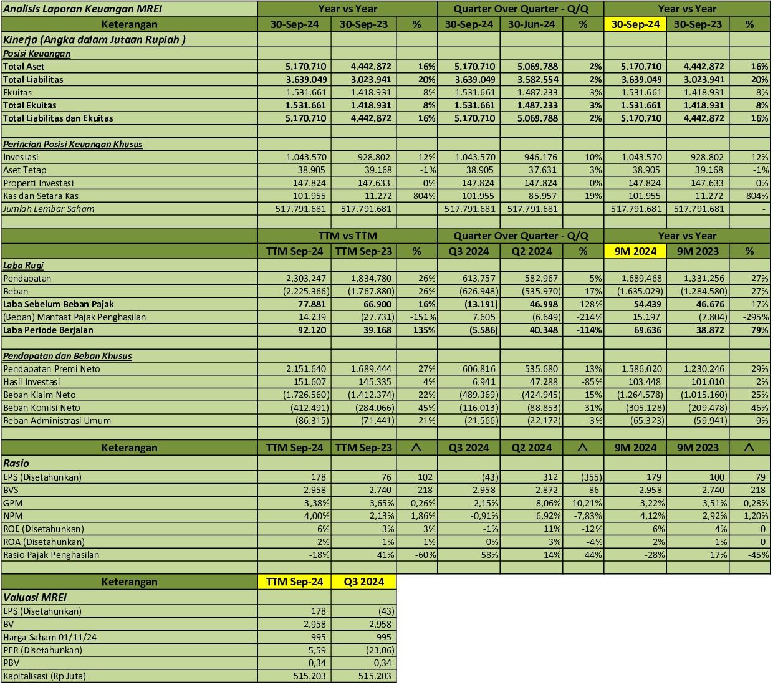The height and width of the screenshot is (700, 773).
Task: Select EPS Q2 2024 value 312
Action: point(551,477)
